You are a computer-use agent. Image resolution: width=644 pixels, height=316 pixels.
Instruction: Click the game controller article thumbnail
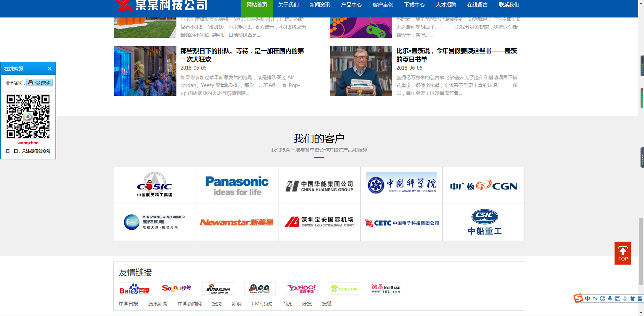coord(361,27)
